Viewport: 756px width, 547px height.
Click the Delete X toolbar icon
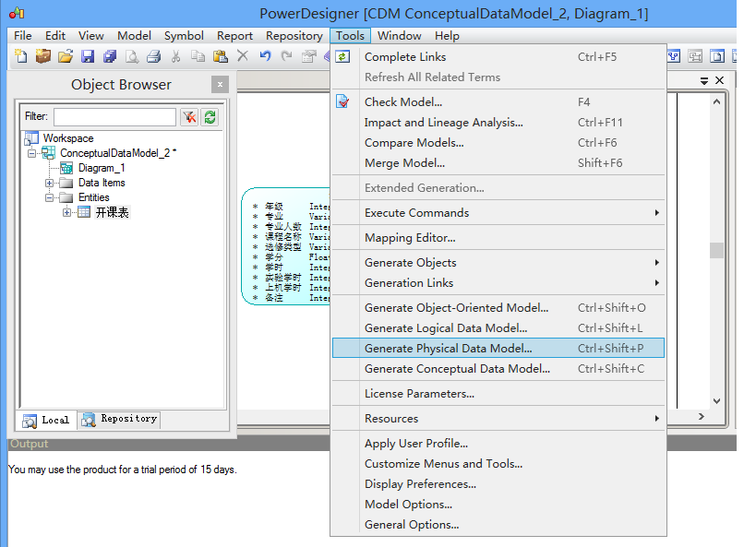pos(243,56)
